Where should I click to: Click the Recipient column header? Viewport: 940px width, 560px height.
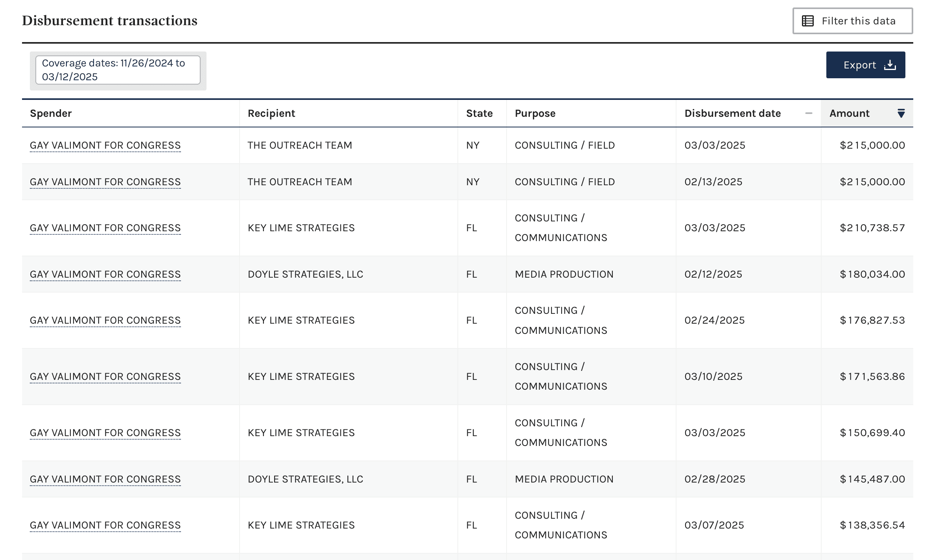tap(271, 113)
